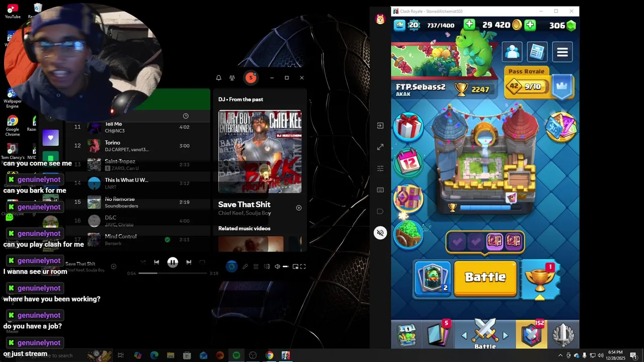Screen dimensions: 644x362
Task: Click the green plus next to gold coins
Action: 530,25
